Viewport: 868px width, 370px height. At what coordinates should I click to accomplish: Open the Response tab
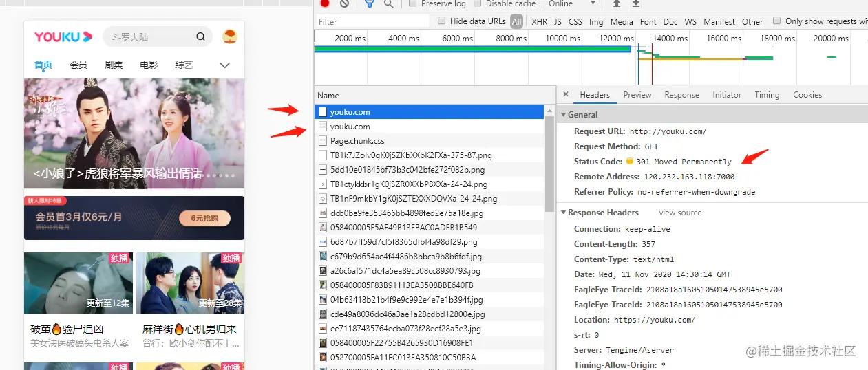682,95
